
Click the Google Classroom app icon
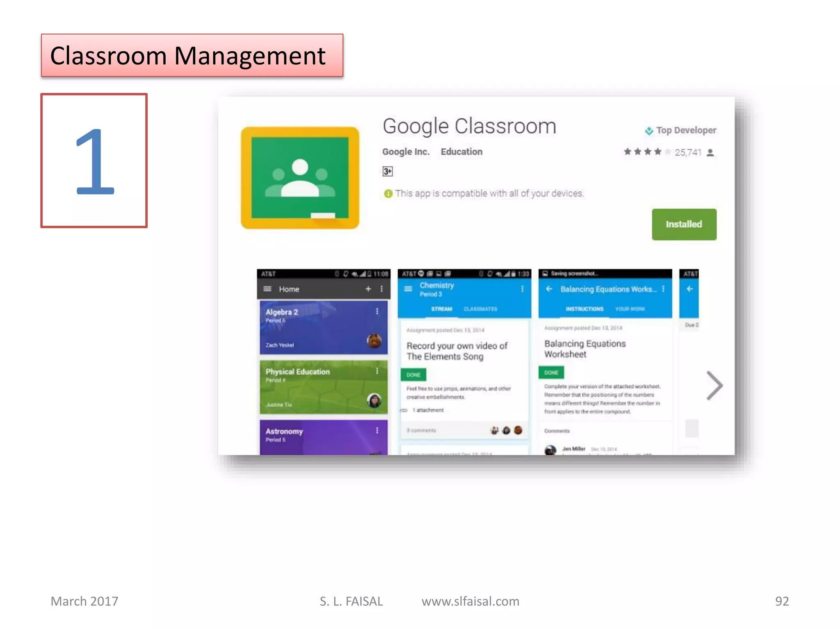pos(300,178)
